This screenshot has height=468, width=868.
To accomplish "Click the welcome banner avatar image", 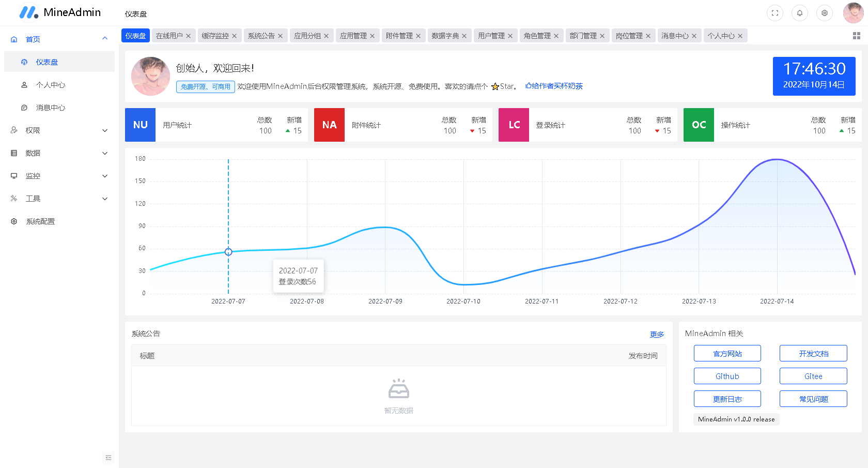I will coord(150,76).
